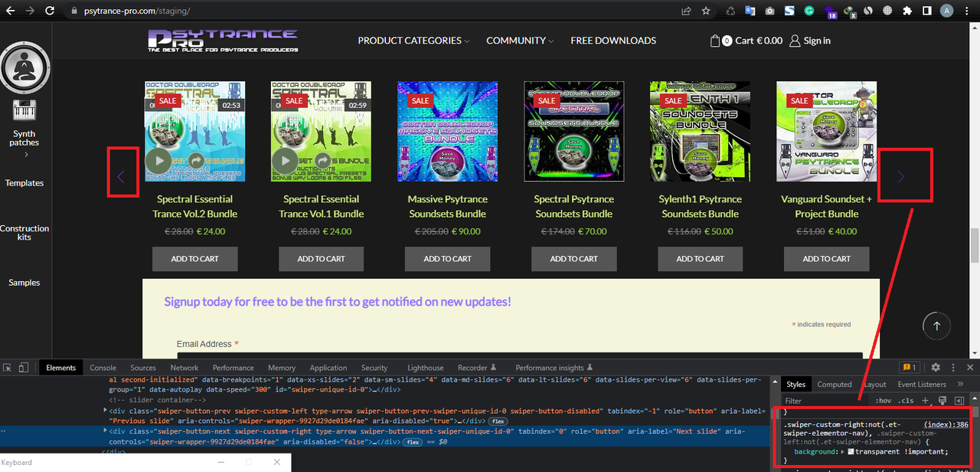Viewport: 980px width, 472px height.
Task: Activate the DevTools inspect element picker
Action: click(x=7, y=368)
